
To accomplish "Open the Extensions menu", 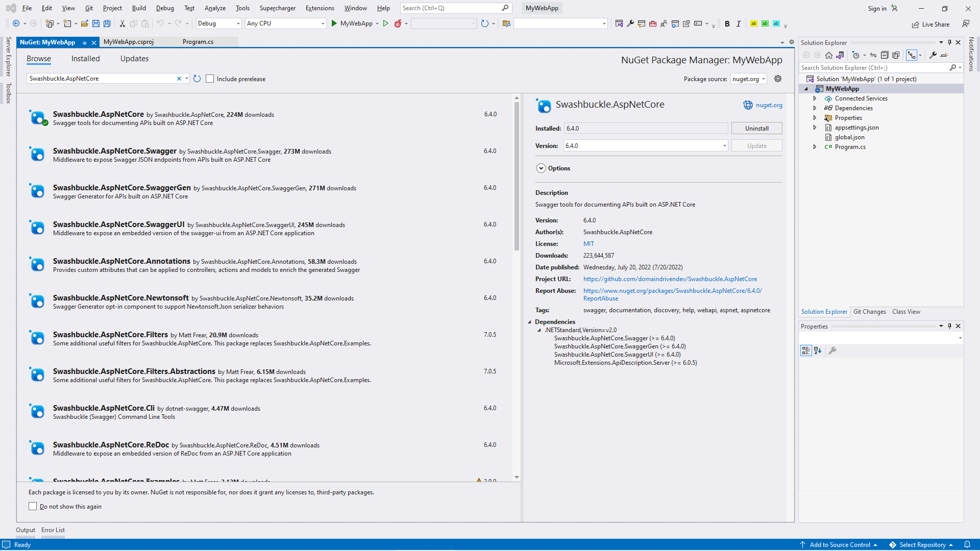I will tap(320, 8).
